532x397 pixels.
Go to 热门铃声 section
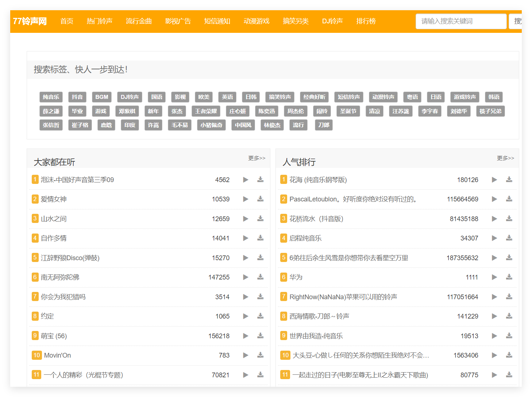[100, 21]
